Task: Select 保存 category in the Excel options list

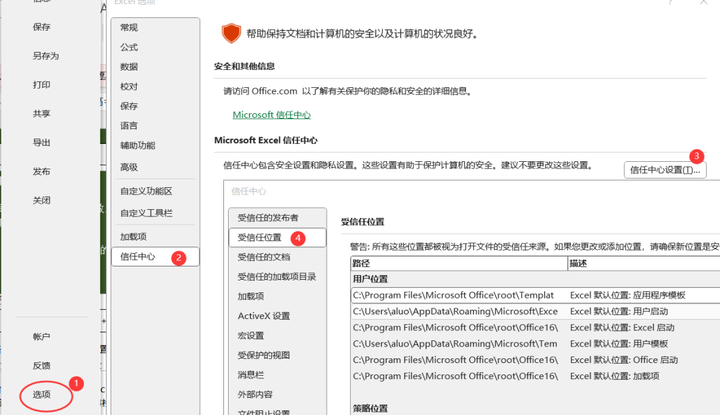Action: click(x=155, y=106)
